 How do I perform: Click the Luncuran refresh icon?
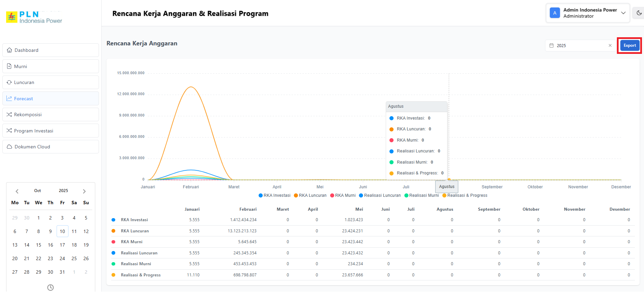pyautogui.click(x=9, y=82)
